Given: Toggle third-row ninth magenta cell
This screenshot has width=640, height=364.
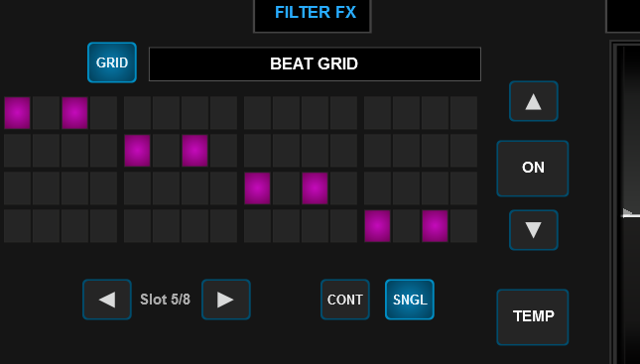Looking at the screenshot, I should pyautogui.click(x=257, y=188).
